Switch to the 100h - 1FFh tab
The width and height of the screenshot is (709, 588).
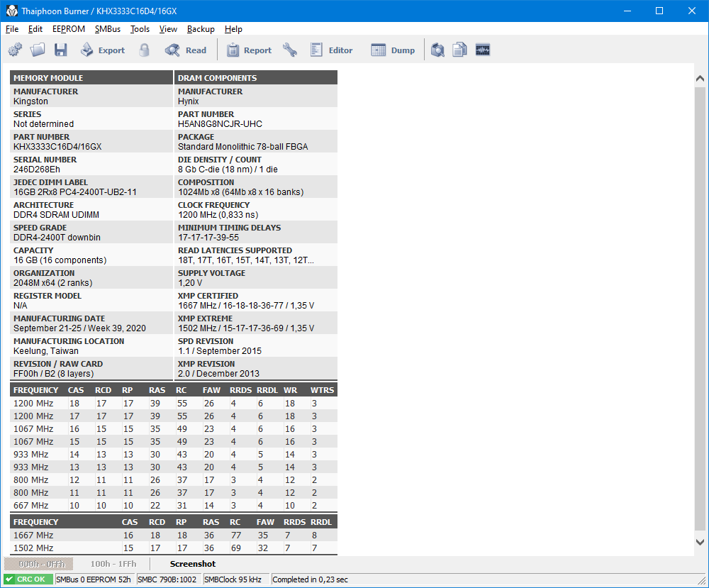click(113, 564)
